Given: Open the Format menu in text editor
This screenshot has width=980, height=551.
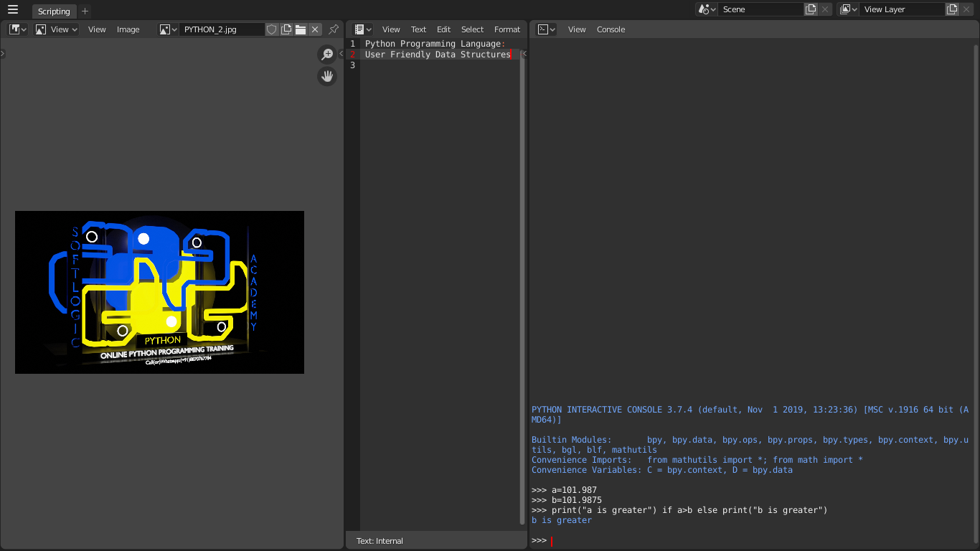Looking at the screenshot, I should pos(507,29).
